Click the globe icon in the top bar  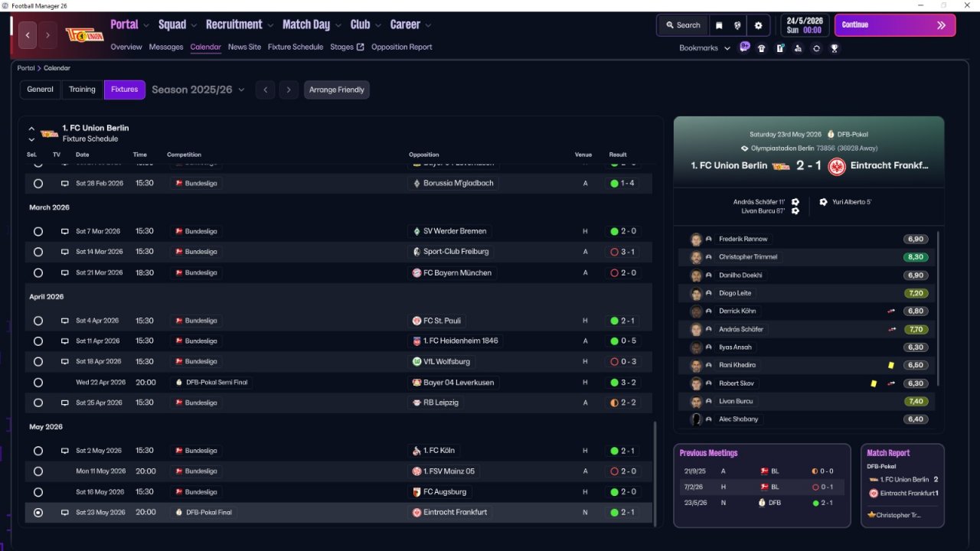tap(738, 25)
